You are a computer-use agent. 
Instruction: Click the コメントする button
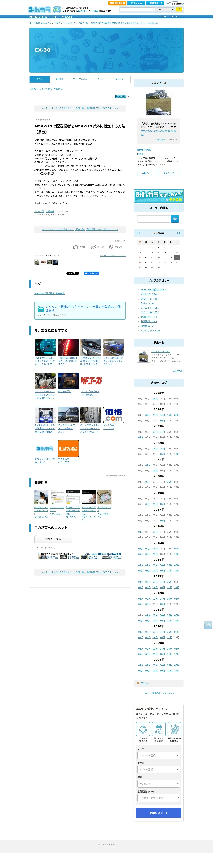(53, 539)
